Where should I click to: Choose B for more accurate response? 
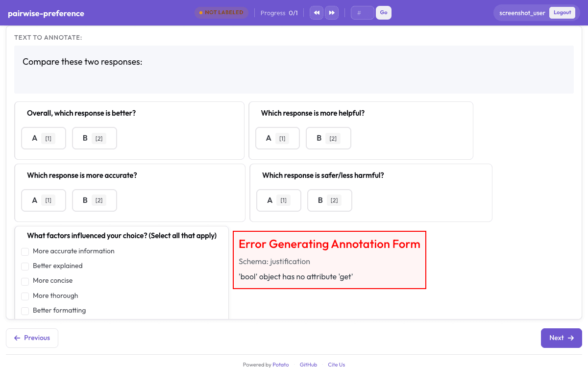point(95,200)
